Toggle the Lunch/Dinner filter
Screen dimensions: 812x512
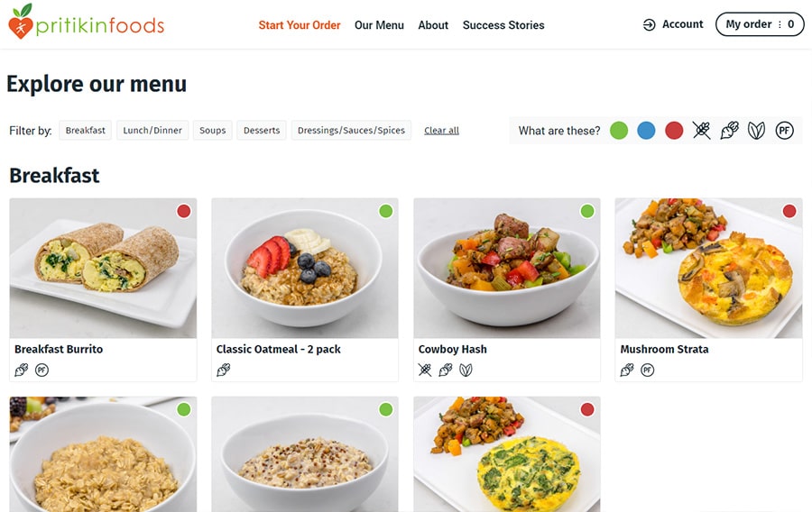152,131
